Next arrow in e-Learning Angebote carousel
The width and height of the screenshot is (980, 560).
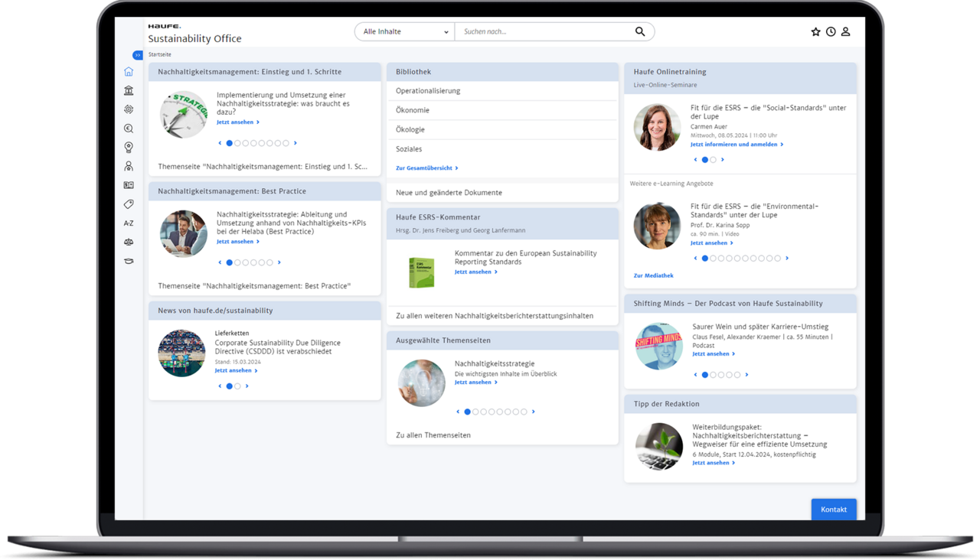[787, 259]
